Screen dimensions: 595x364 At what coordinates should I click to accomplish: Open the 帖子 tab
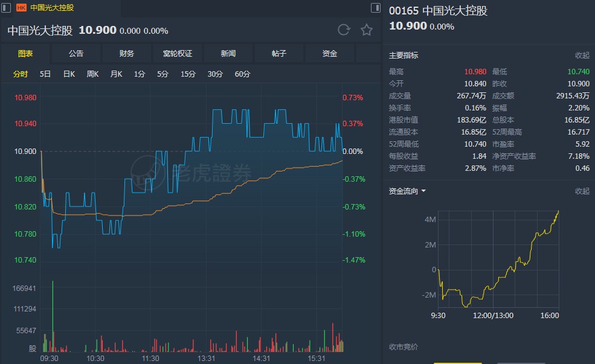tap(279, 54)
